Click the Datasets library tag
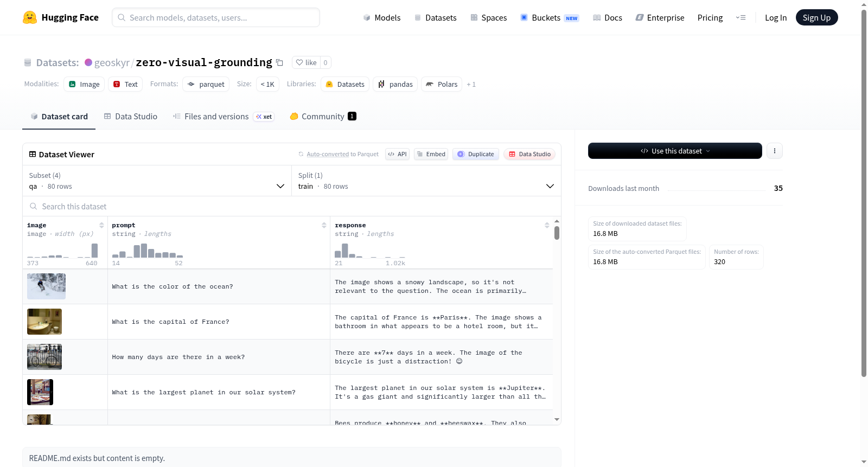Screen dimensions: 868x467 point(345,84)
